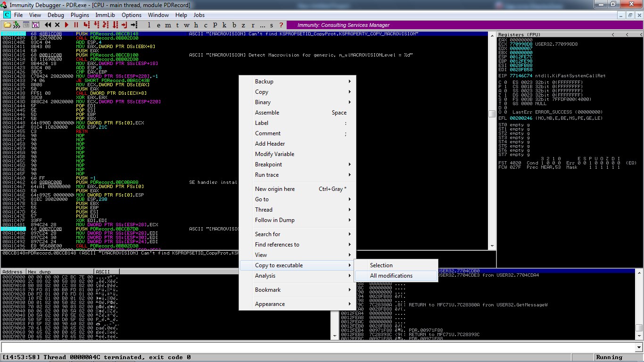The width and height of the screenshot is (644, 362).
Task: Expand the Binary submenu
Action: tap(297, 102)
